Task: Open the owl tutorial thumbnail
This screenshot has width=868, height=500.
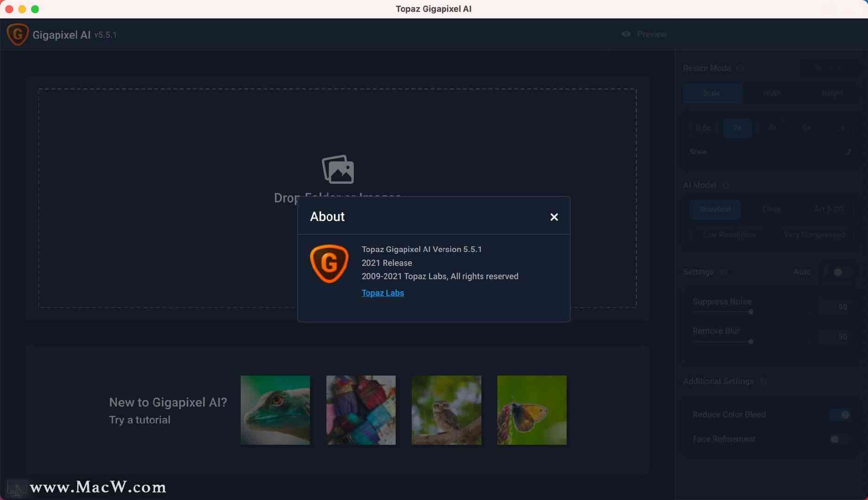Action: point(446,410)
